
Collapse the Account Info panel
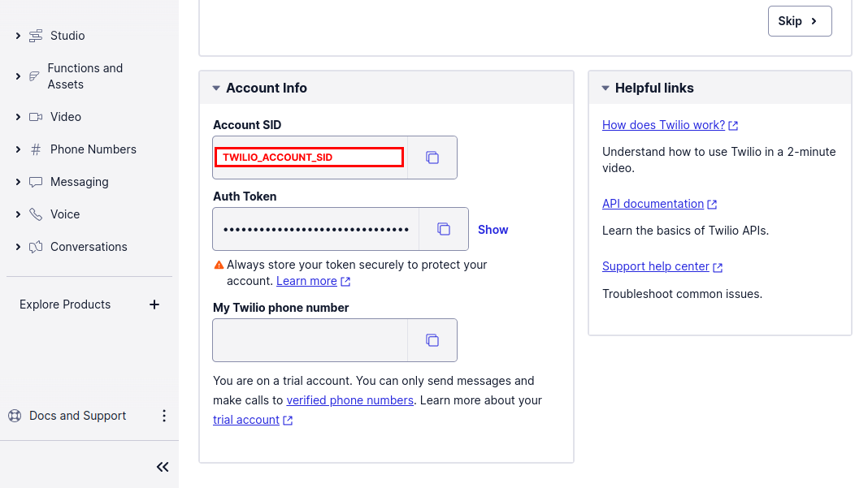(x=216, y=88)
